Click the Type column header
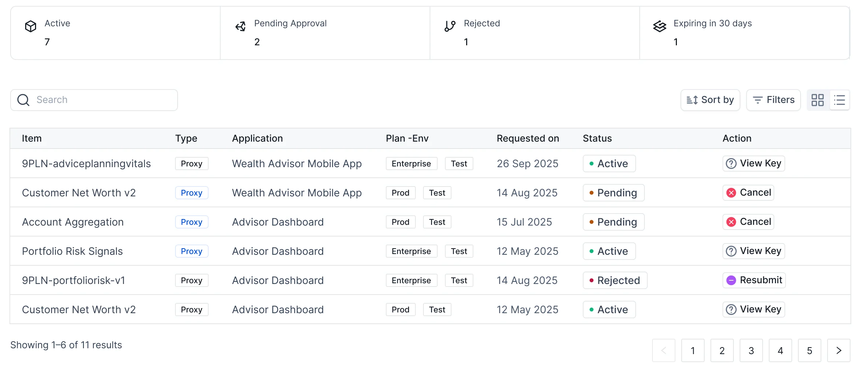The height and width of the screenshot is (365, 868). [x=186, y=138]
